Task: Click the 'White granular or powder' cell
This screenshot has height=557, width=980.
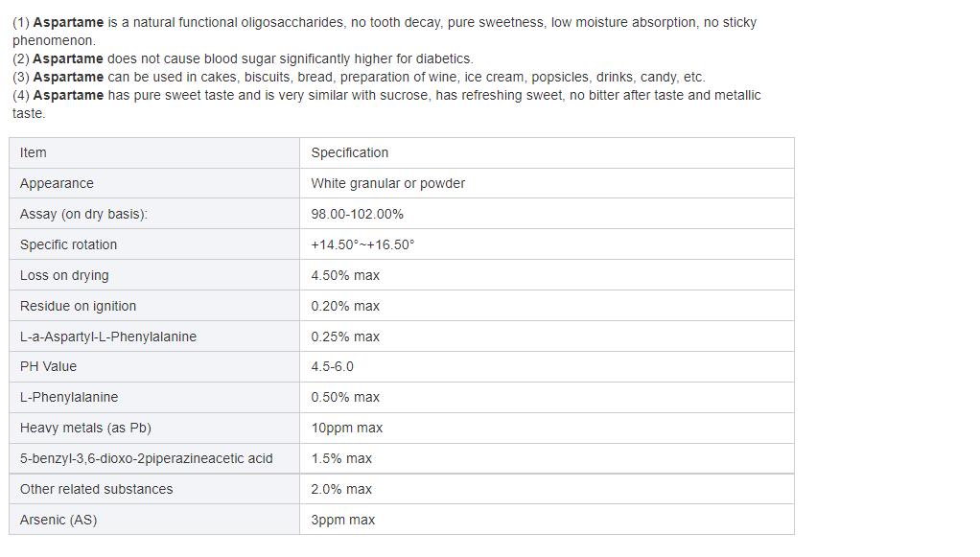Action: pyautogui.click(x=388, y=183)
